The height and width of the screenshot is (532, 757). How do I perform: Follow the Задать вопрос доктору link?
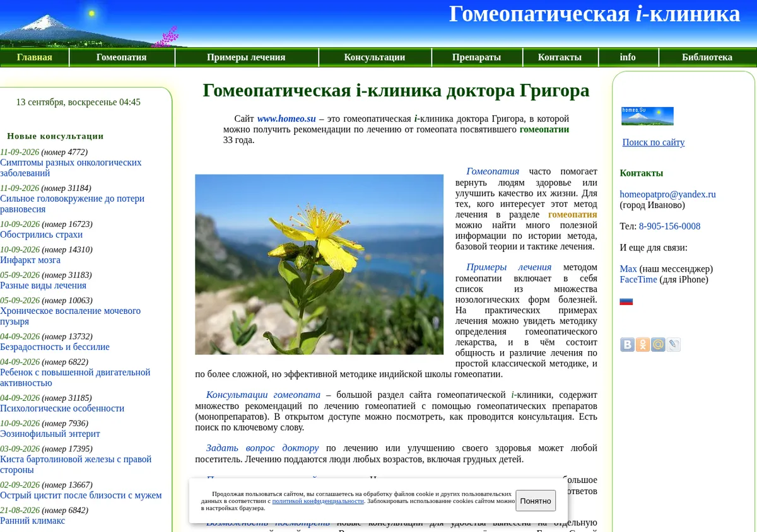(262, 448)
